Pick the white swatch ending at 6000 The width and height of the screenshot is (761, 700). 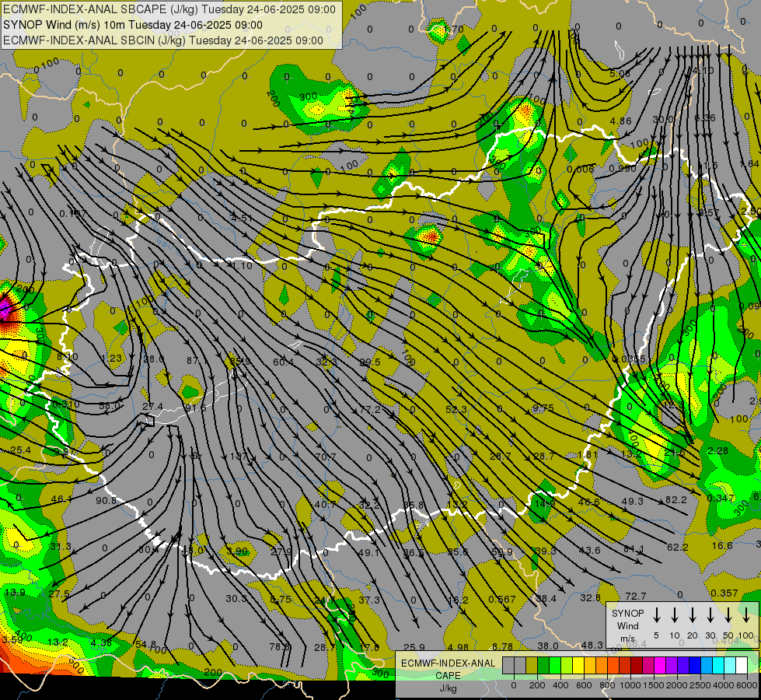[x=741, y=666]
